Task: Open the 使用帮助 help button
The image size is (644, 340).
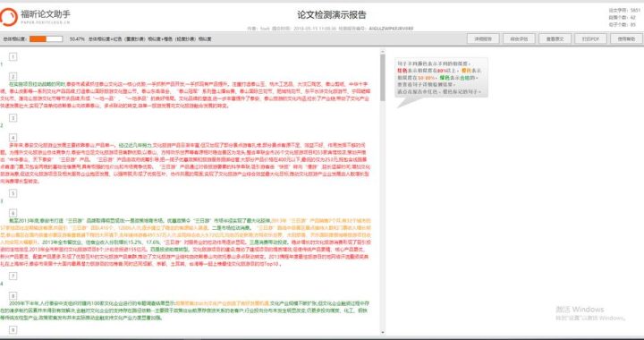Action: click(x=626, y=39)
